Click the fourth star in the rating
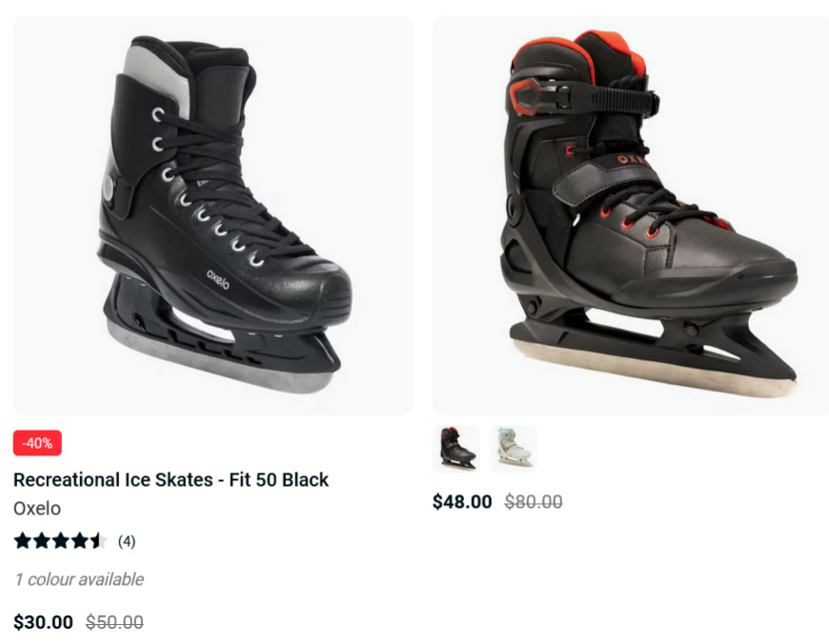Viewport: 829px width, 644px height. [80, 541]
